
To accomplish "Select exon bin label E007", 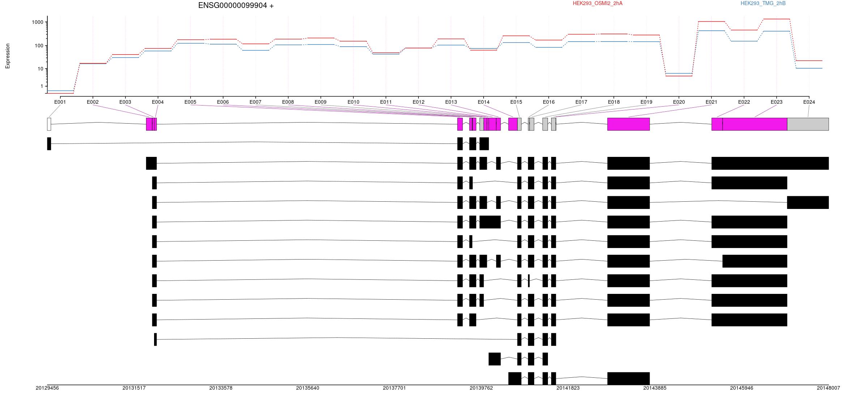I will click(x=255, y=102).
